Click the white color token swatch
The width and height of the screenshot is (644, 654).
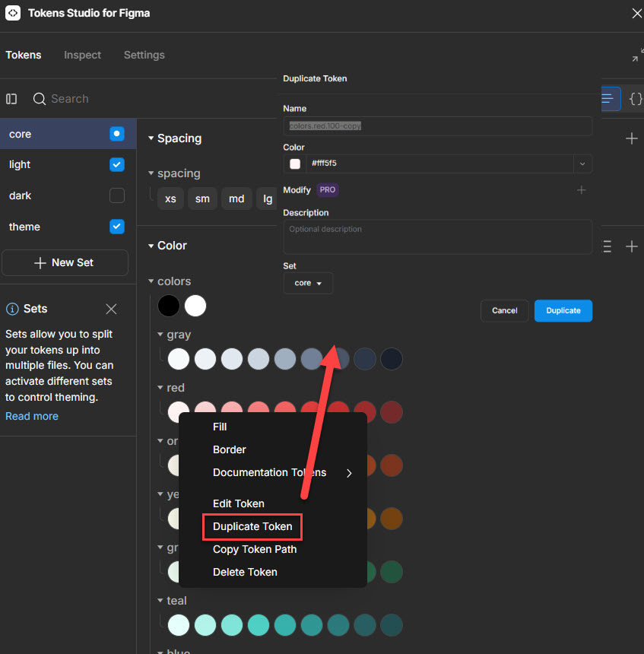[195, 306]
